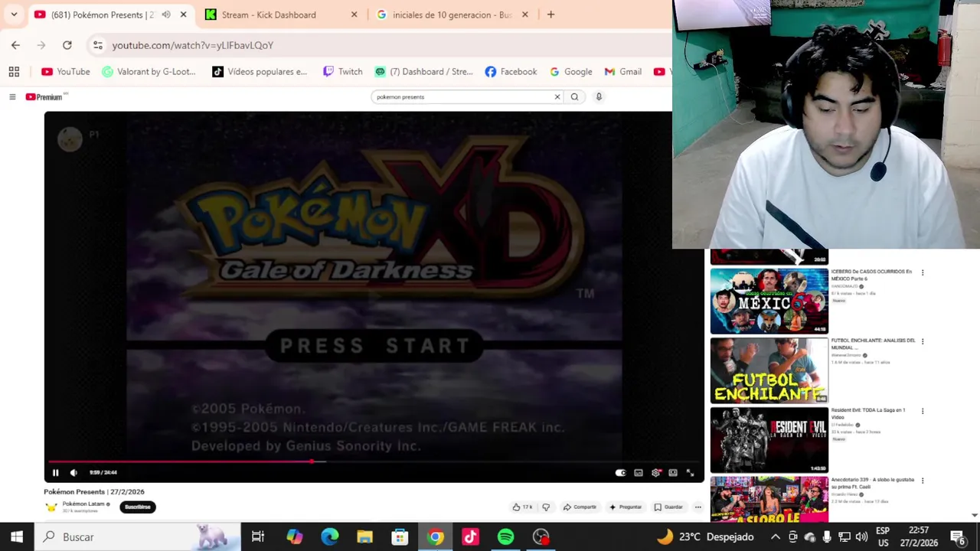Start voice search with microphone icon
The height and width of the screenshot is (551, 980).
point(599,97)
